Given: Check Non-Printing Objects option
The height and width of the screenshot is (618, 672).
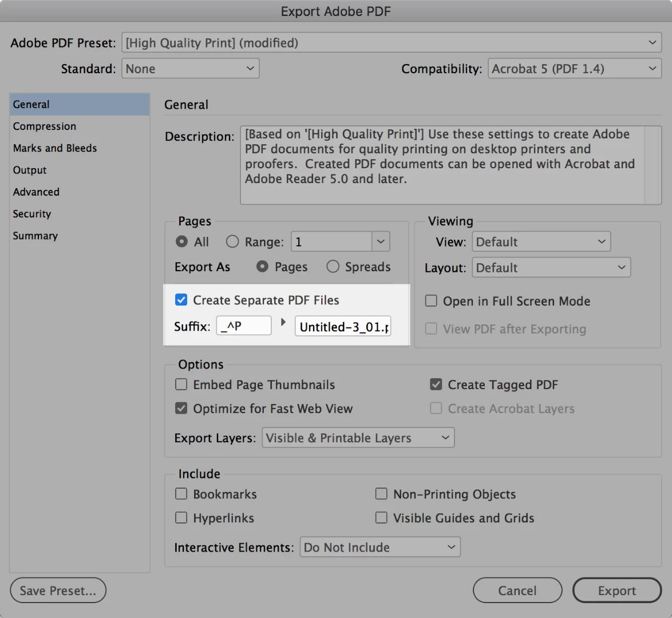Looking at the screenshot, I should click(x=381, y=494).
